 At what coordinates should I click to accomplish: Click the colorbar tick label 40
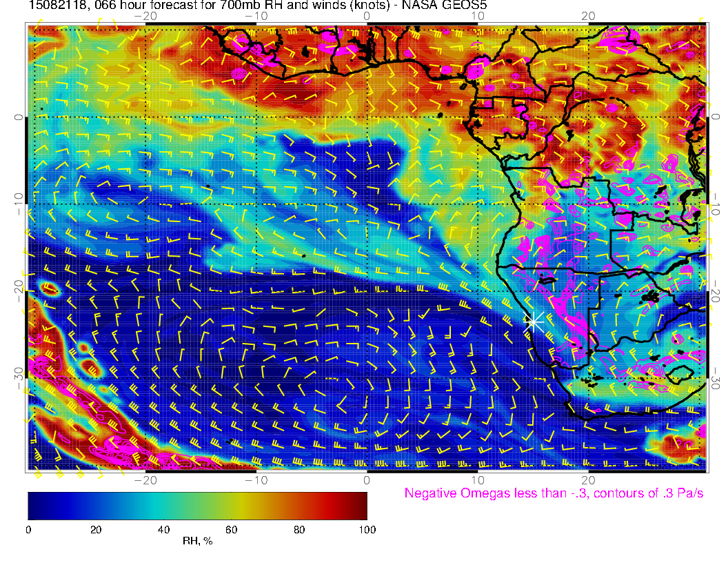coord(163,529)
